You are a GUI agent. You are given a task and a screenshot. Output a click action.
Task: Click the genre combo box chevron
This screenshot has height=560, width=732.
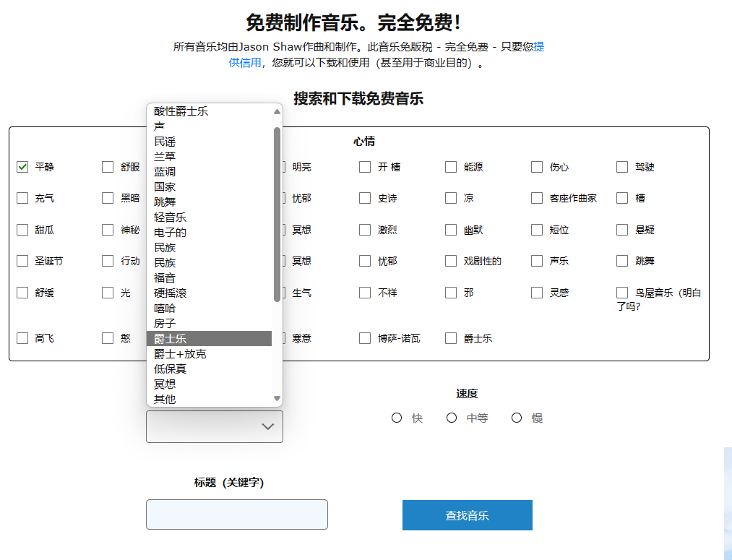click(x=267, y=427)
